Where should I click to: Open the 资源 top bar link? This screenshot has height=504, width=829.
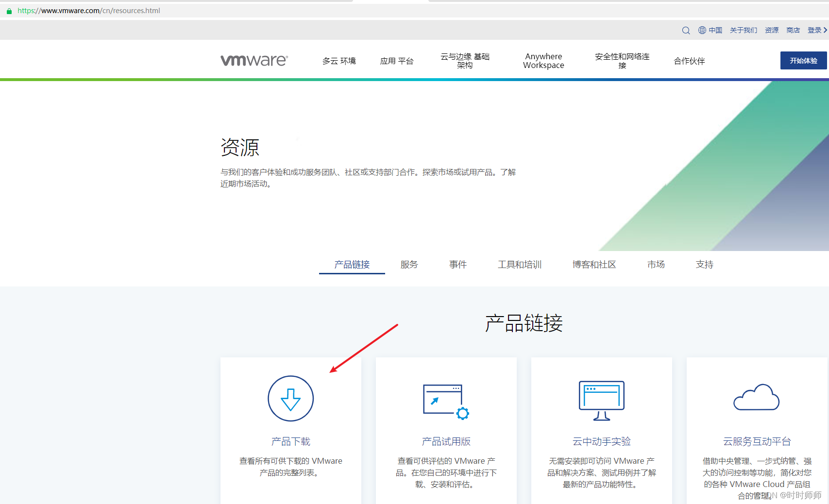coord(772,30)
